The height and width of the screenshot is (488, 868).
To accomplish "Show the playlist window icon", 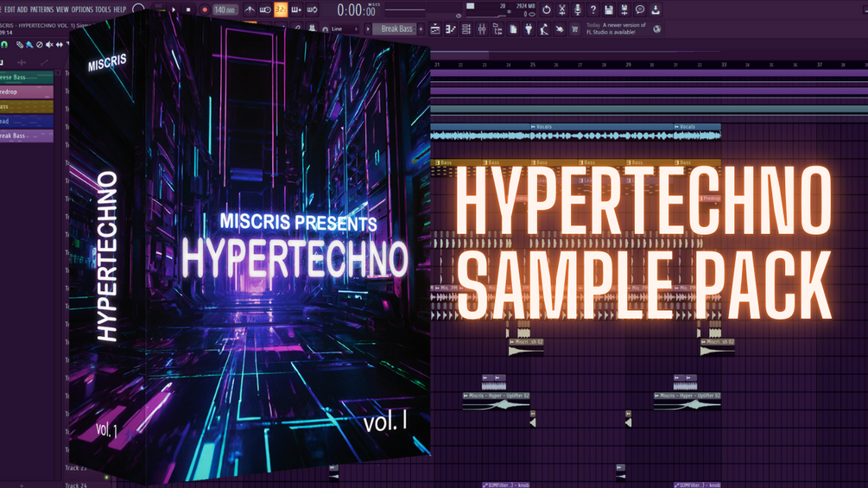I will point(435,29).
